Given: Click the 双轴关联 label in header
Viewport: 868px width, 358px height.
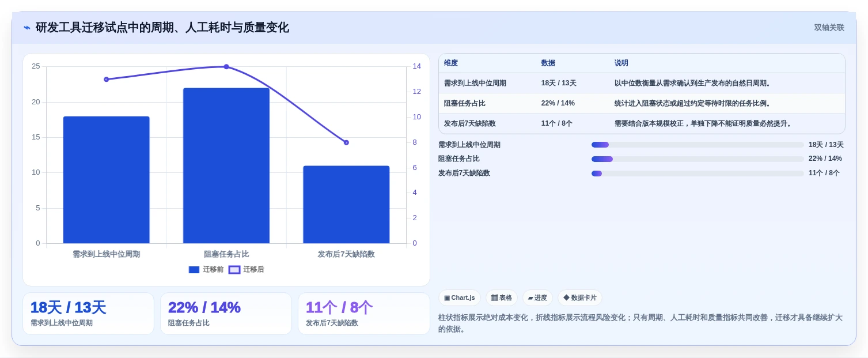Looking at the screenshot, I should (x=829, y=28).
